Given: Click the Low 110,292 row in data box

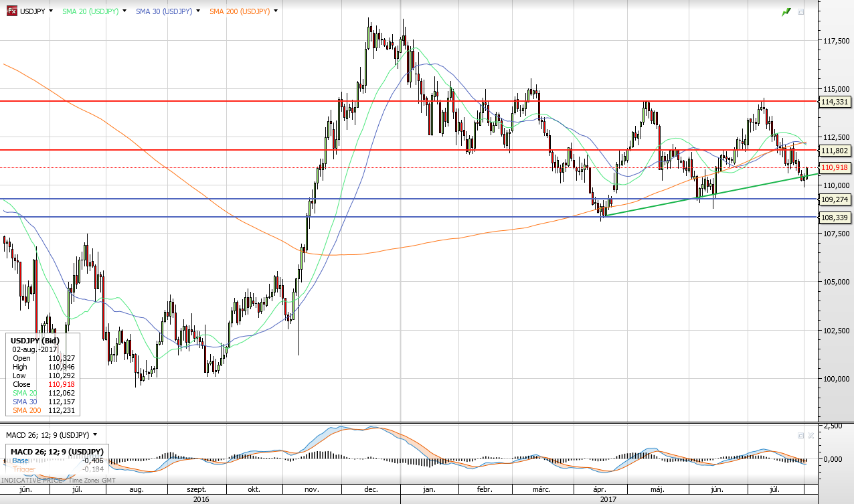Looking at the screenshot, I should coord(44,375).
